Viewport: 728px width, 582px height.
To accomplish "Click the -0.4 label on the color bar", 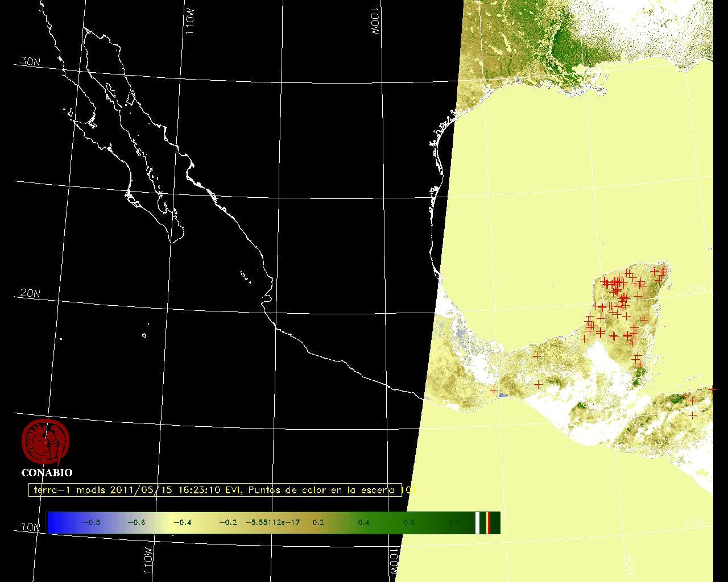I will pos(182,522).
